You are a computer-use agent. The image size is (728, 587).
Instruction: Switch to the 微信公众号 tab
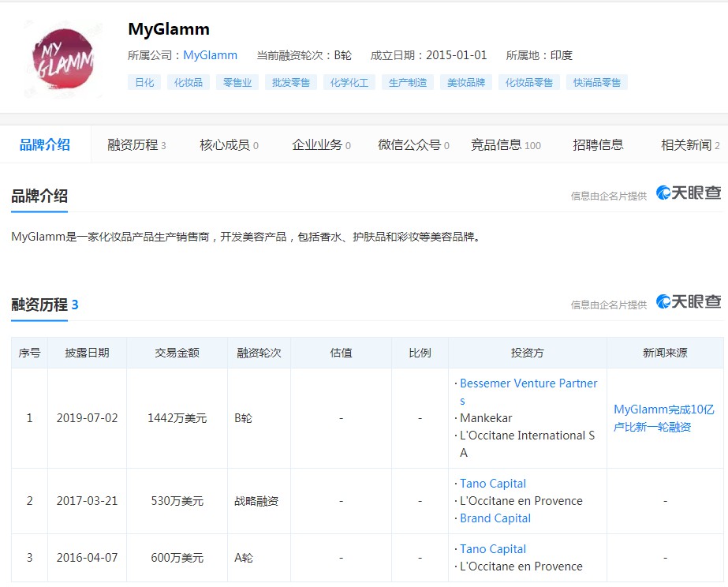pyautogui.click(x=413, y=145)
